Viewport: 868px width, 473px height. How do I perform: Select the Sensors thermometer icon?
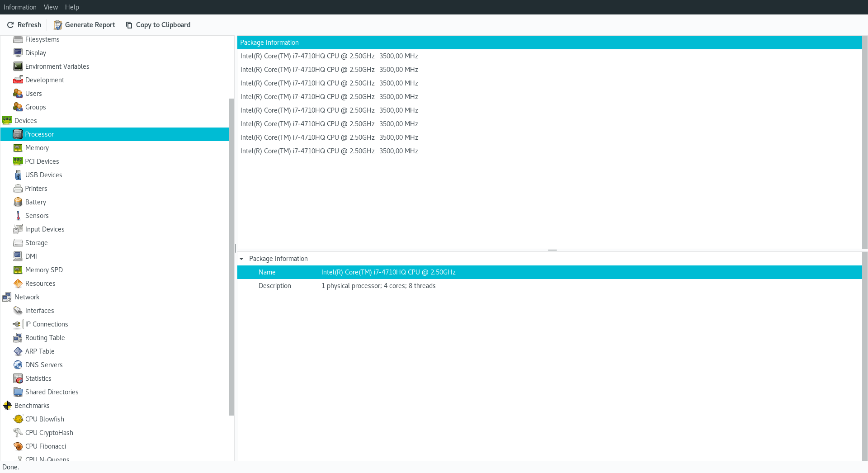[x=18, y=216]
